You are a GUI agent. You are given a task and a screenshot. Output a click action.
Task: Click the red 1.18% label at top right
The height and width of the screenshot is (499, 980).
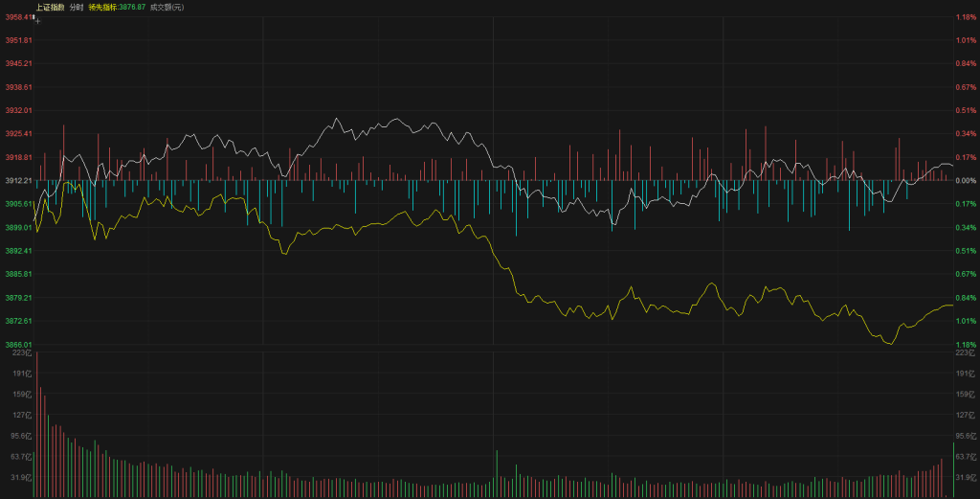pos(966,16)
